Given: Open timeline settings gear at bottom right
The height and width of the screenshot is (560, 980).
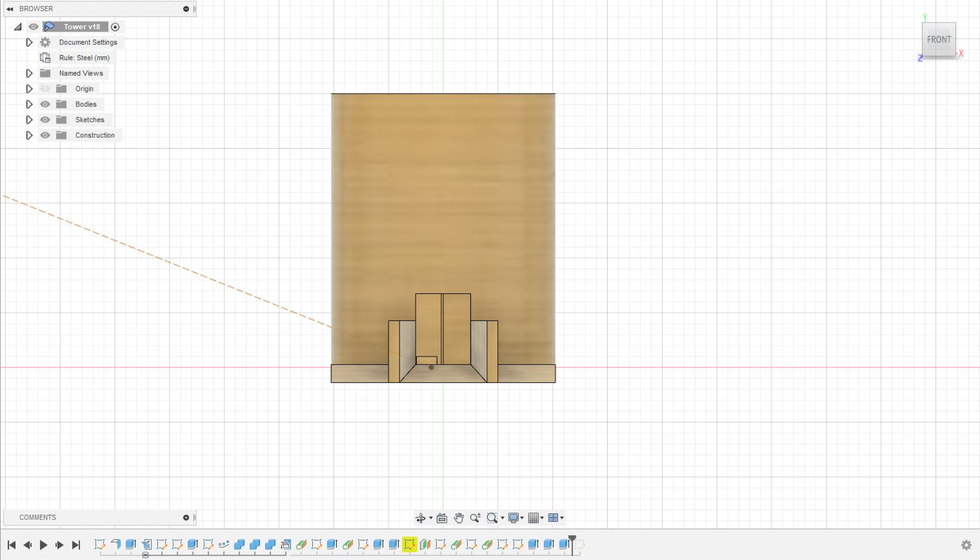Looking at the screenshot, I should pos(966,545).
